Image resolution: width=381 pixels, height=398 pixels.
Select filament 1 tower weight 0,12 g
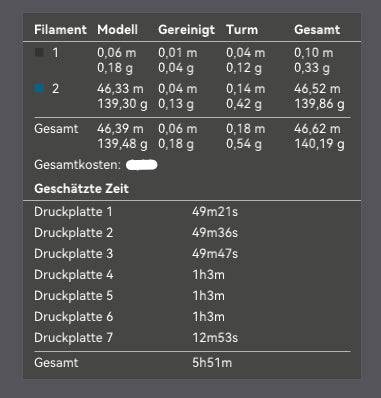(244, 68)
